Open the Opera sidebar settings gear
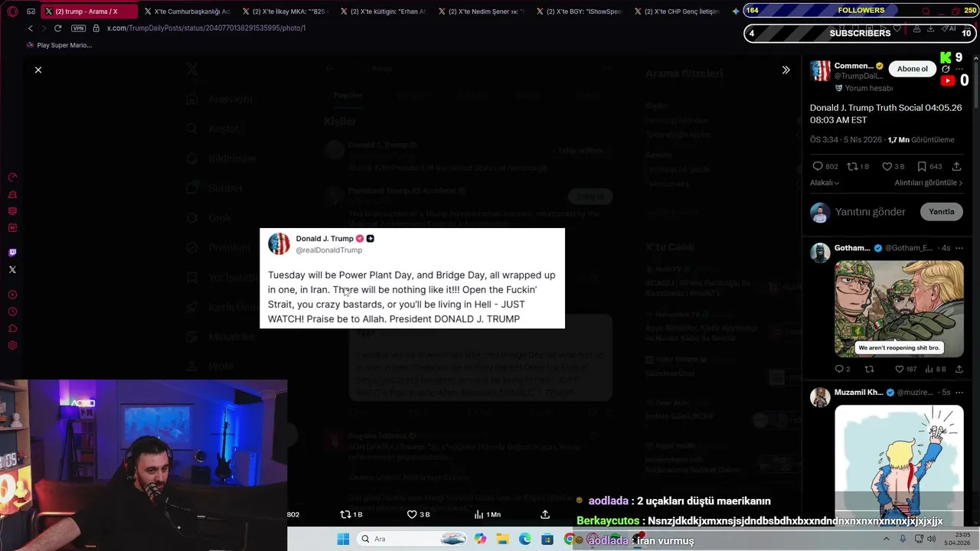The height and width of the screenshot is (551, 980). tap(12, 345)
